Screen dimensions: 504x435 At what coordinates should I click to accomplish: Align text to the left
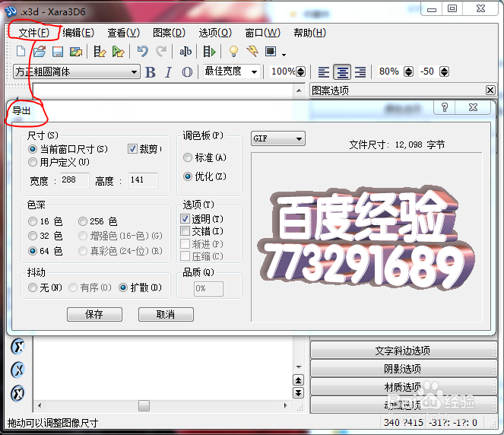click(x=323, y=71)
